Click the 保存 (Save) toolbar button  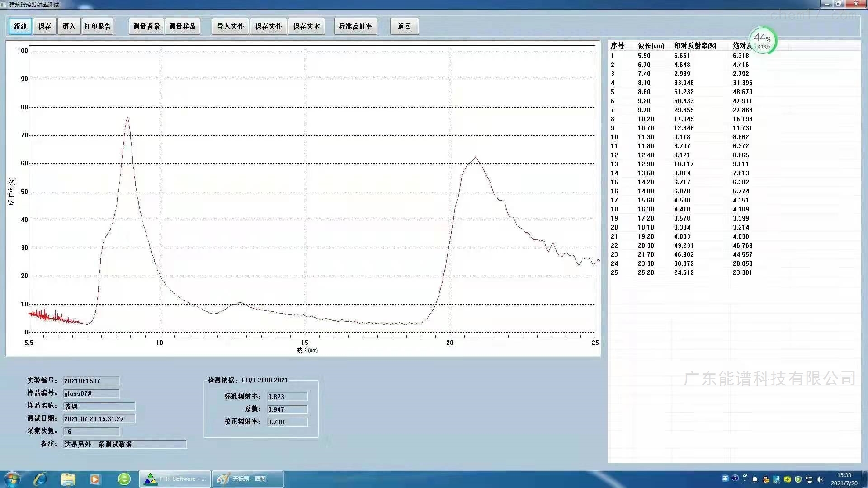click(45, 26)
